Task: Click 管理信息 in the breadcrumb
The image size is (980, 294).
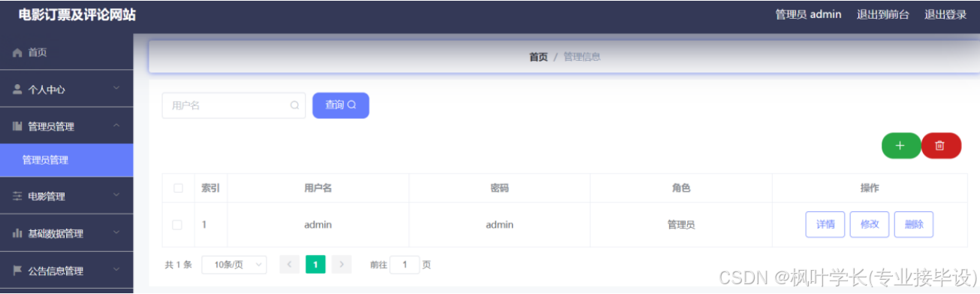Action: pos(582,57)
